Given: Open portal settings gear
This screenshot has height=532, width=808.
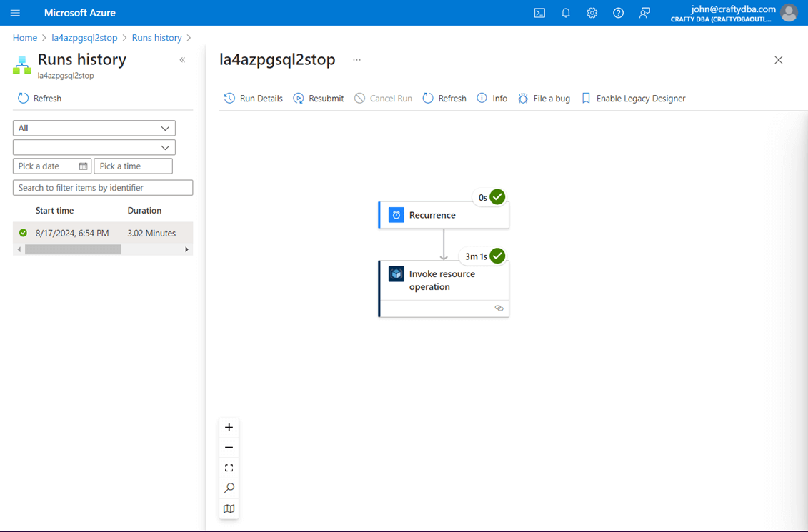Looking at the screenshot, I should [592, 13].
